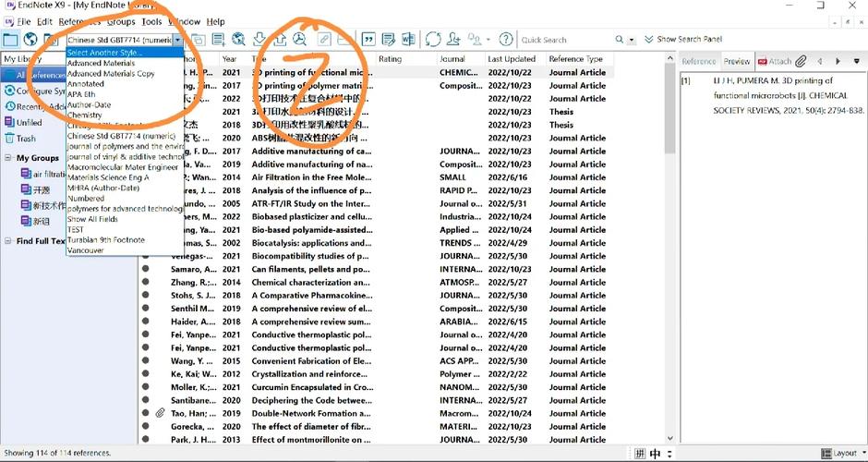Click the Quick Search magnifier icon
Image resolution: width=868 pixels, height=462 pixels.
click(x=620, y=40)
